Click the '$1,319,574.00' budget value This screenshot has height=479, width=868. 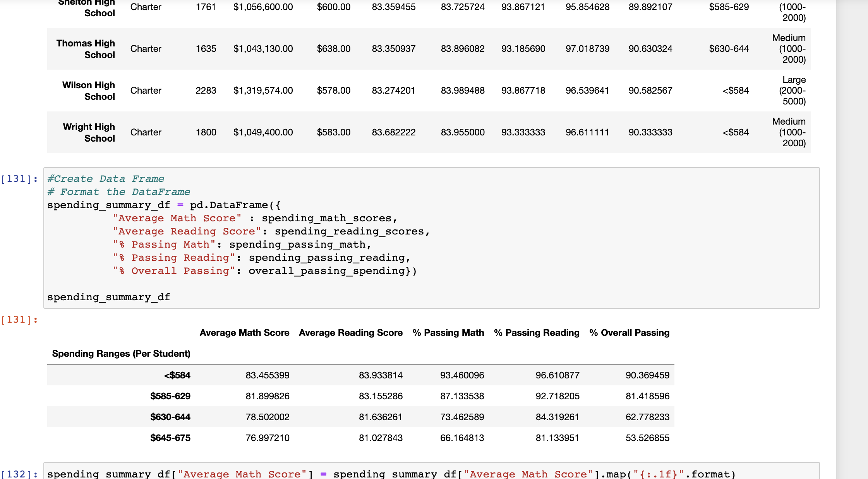click(263, 90)
